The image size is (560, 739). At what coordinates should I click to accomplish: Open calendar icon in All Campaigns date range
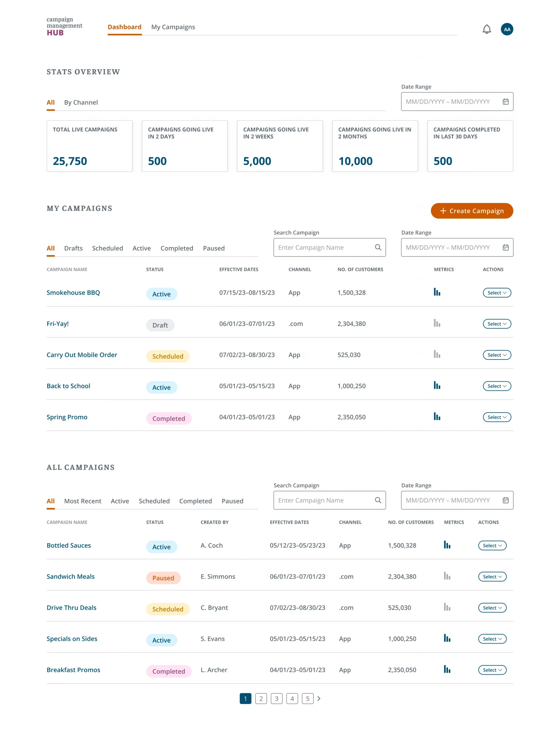coord(505,500)
